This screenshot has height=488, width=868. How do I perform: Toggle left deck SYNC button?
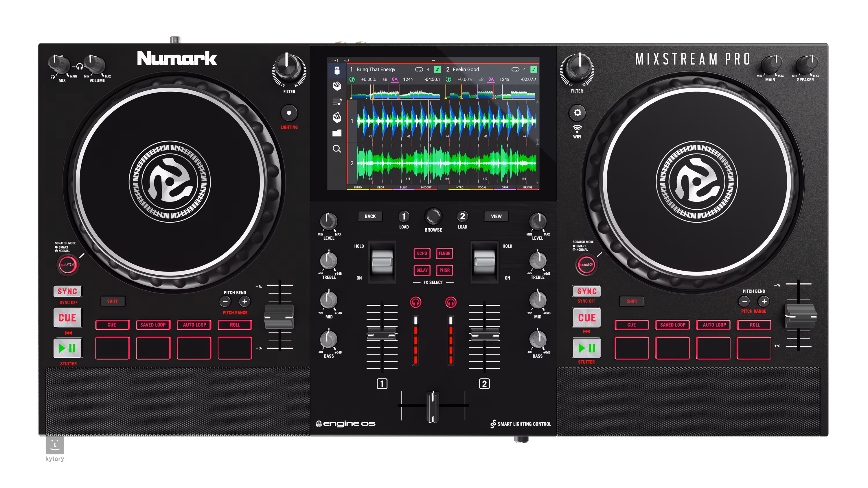(67, 291)
